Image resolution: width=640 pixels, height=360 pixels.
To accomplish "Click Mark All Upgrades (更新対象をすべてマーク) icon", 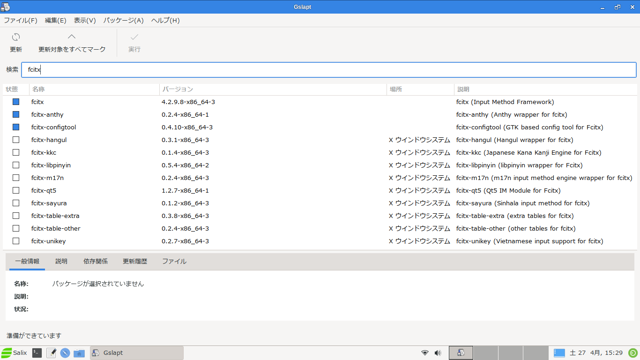I will coord(71,37).
